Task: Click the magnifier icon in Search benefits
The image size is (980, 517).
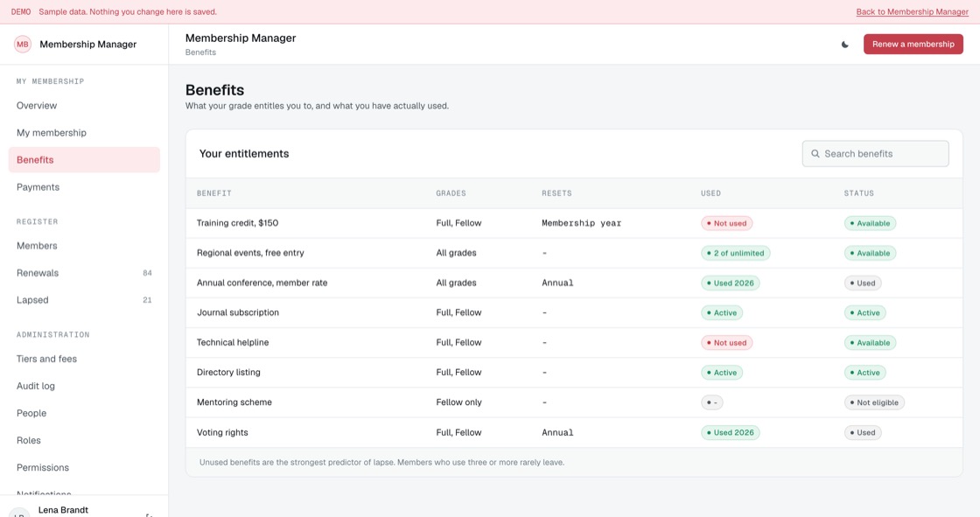Action: [815, 154]
